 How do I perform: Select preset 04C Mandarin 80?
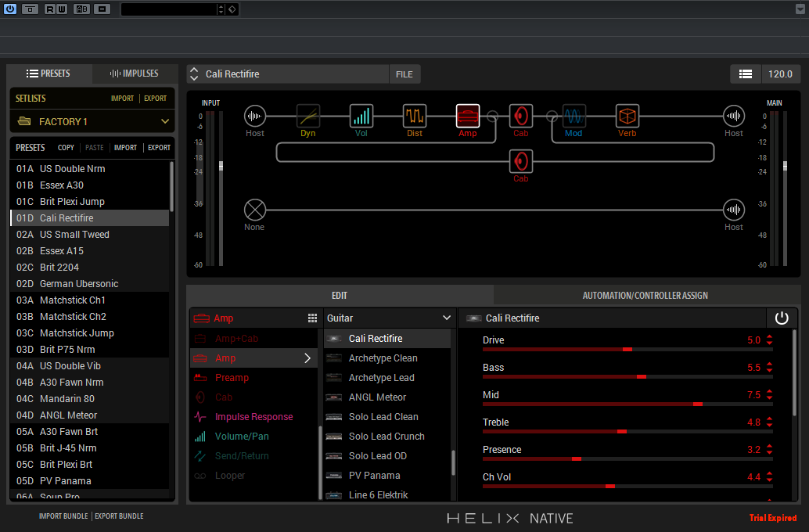90,399
